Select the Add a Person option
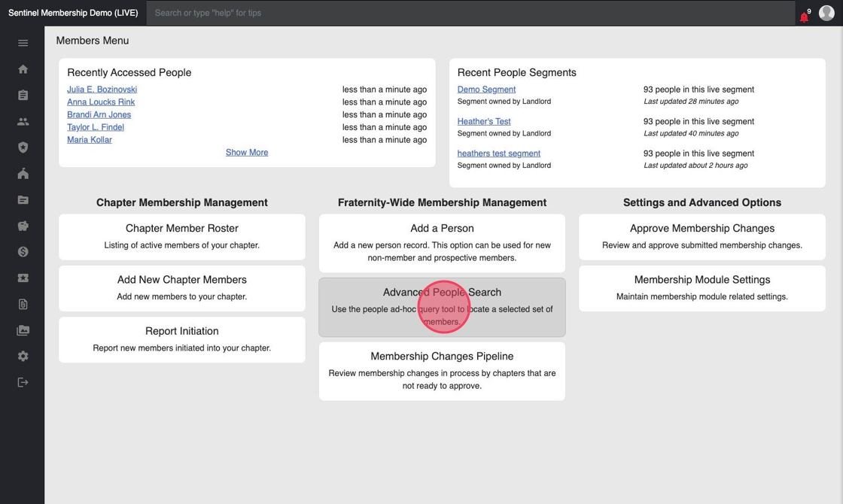 442,242
